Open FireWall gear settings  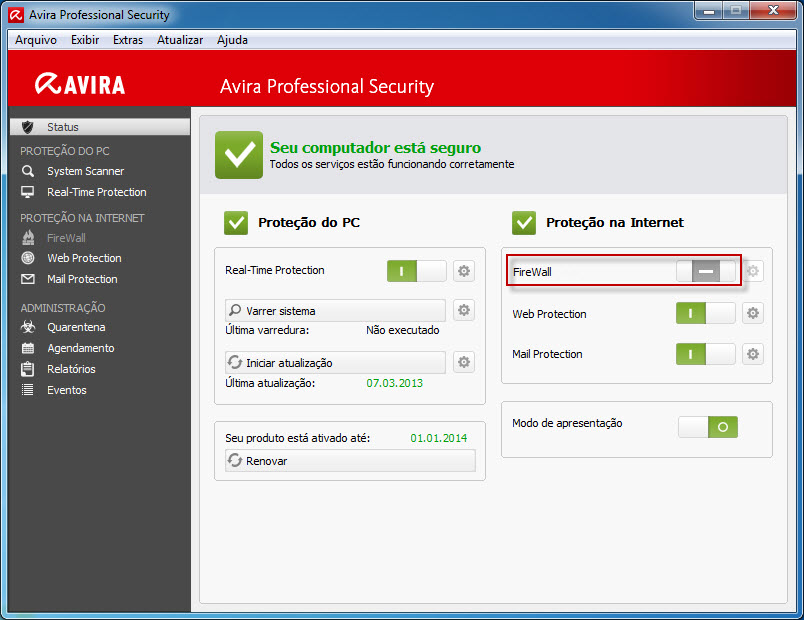pos(753,271)
